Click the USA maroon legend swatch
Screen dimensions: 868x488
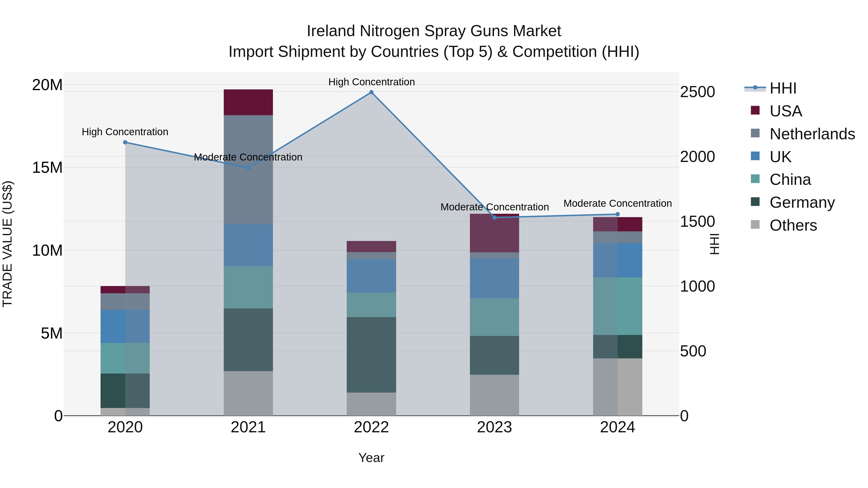(x=755, y=110)
